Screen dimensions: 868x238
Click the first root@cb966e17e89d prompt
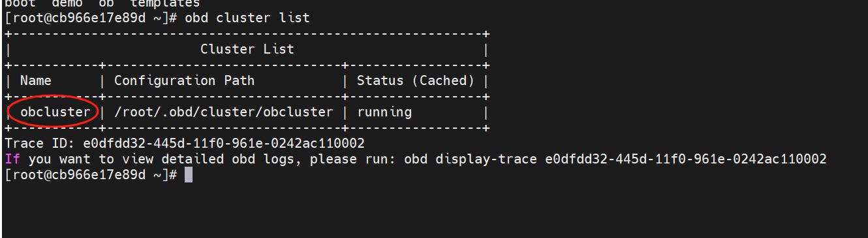tap(86, 18)
